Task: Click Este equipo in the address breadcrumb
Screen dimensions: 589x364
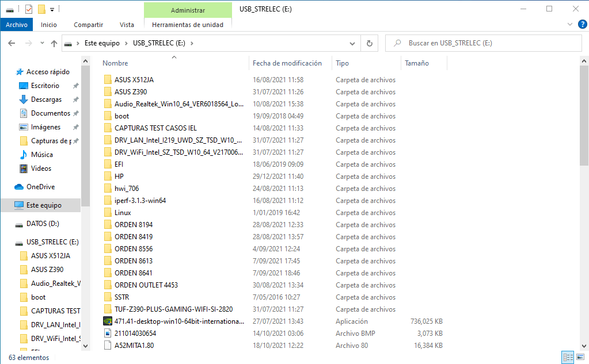Action: coord(101,43)
